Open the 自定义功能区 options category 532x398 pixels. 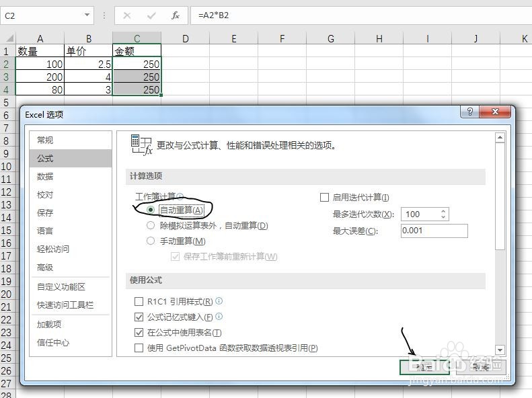pyautogui.click(x=71, y=287)
